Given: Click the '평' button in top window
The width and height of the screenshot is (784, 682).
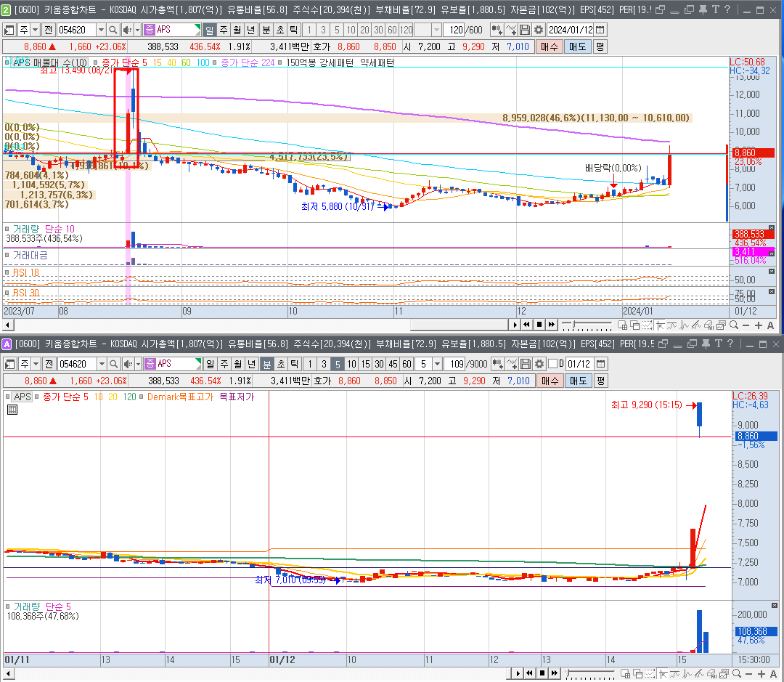Looking at the screenshot, I should coord(600,46).
